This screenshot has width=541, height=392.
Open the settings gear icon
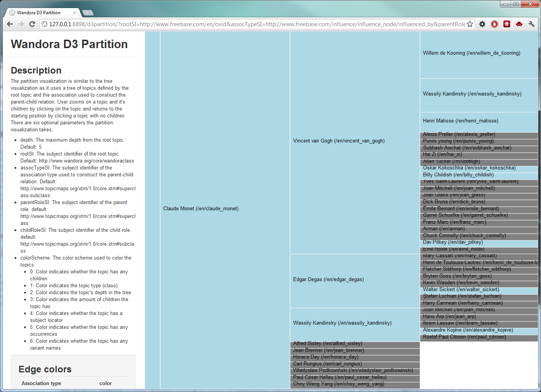[482, 24]
